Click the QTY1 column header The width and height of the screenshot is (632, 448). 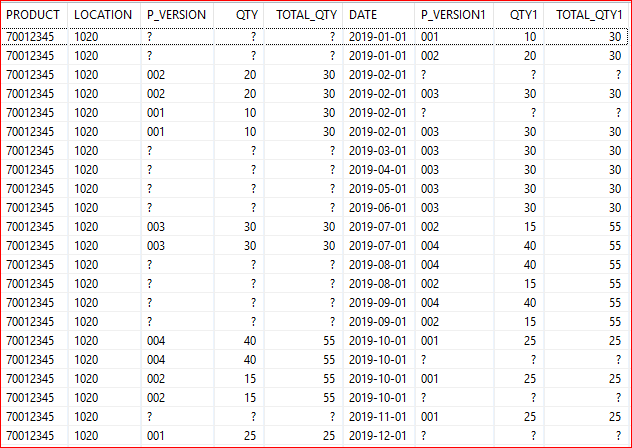pos(524,15)
